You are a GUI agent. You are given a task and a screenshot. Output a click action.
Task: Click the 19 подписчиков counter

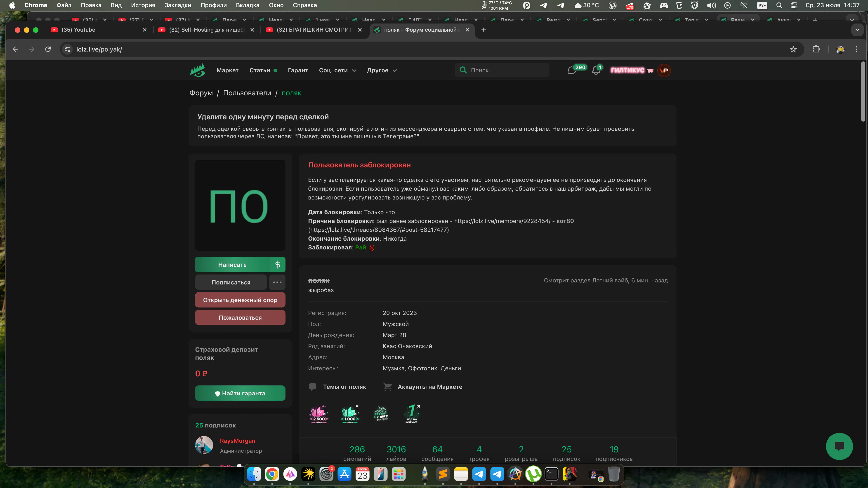tap(614, 453)
